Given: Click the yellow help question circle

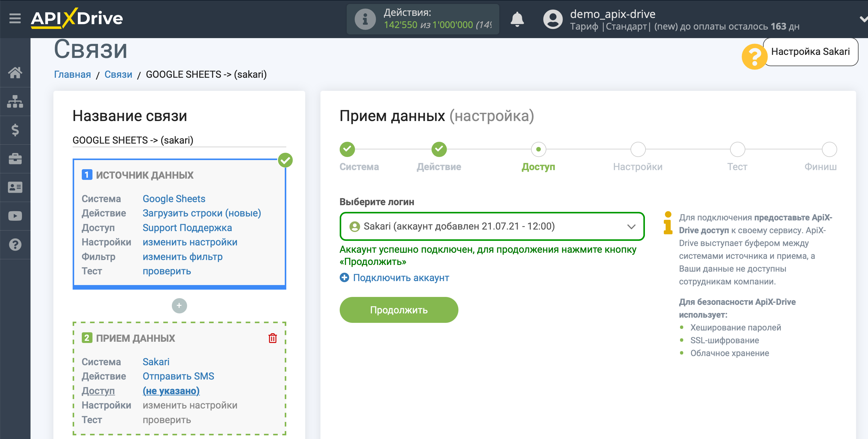Looking at the screenshot, I should click(x=754, y=57).
